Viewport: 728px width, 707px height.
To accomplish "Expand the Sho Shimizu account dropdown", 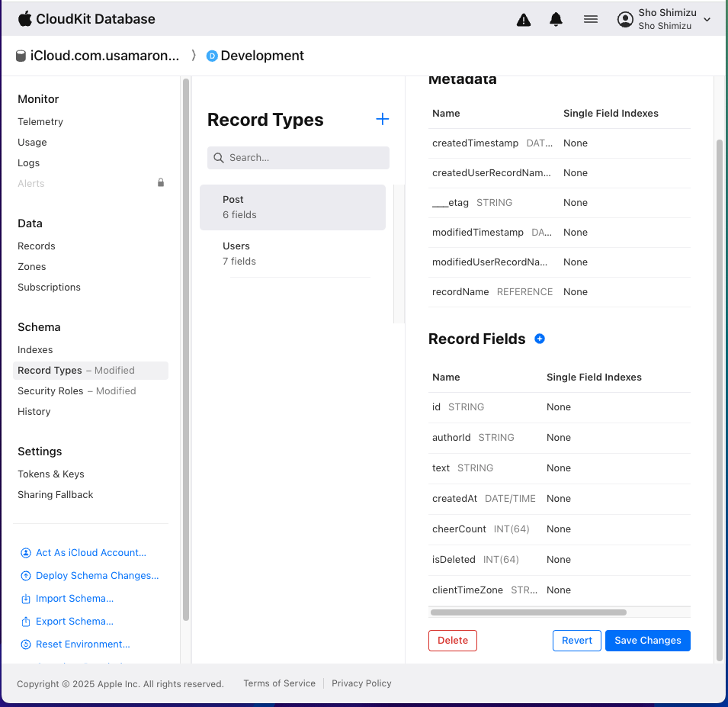I will pyautogui.click(x=707, y=20).
